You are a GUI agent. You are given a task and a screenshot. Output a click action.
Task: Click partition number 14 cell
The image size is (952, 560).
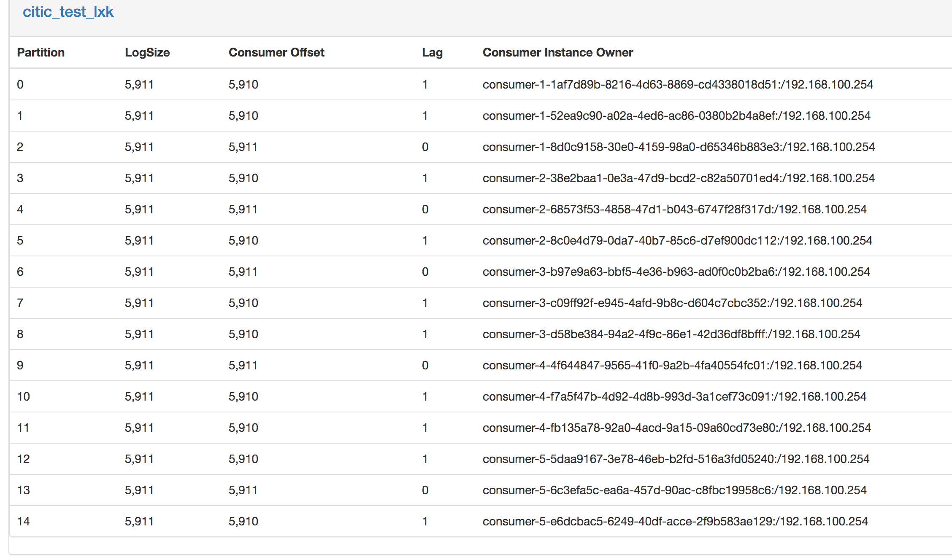tap(23, 521)
